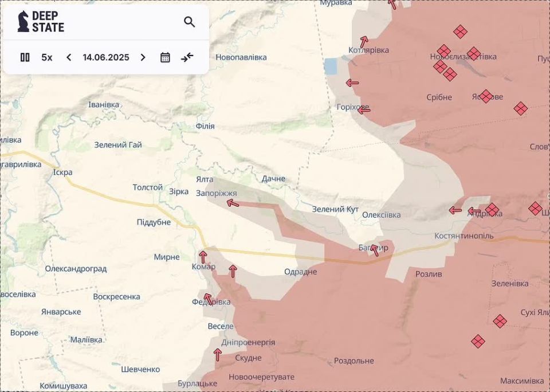The image size is (550, 392).
Task: Click the search magnifier icon
Action: 189,22
